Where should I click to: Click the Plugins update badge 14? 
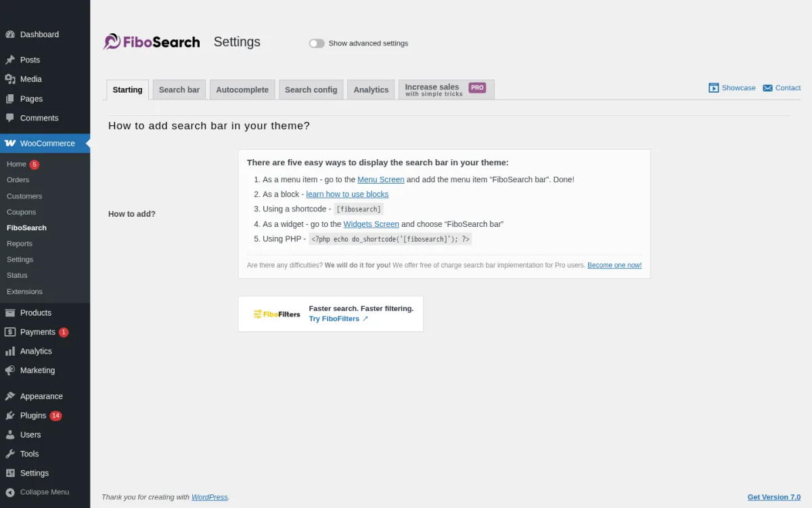tap(55, 416)
